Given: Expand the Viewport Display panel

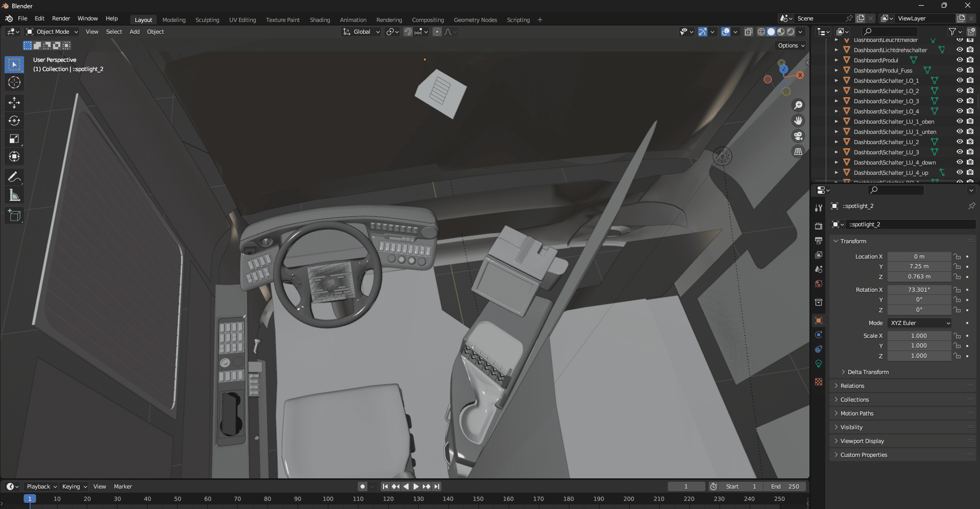Looking at the screenshot, I should click(862, 441).
